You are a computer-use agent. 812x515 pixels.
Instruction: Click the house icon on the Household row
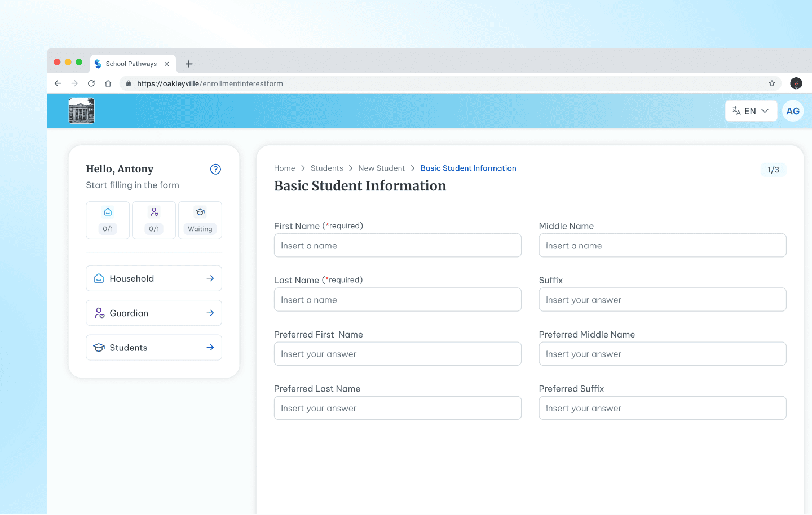[x=99, y=278]
